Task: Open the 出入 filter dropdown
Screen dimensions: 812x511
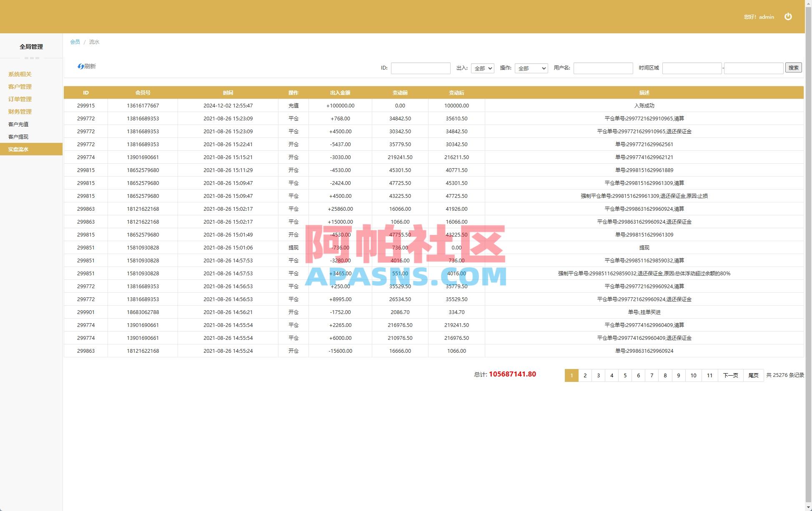Action: [x=482, y=68]
